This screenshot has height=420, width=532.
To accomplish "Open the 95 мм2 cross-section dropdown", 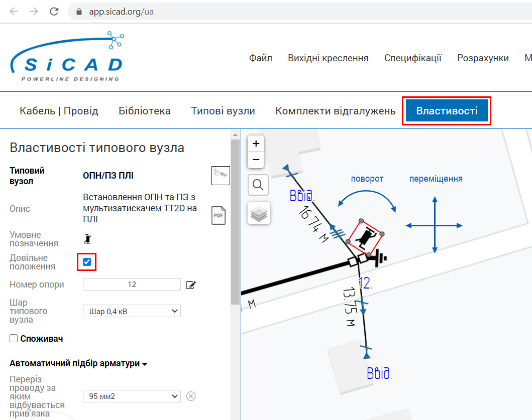I will click(x=132, y=396).
